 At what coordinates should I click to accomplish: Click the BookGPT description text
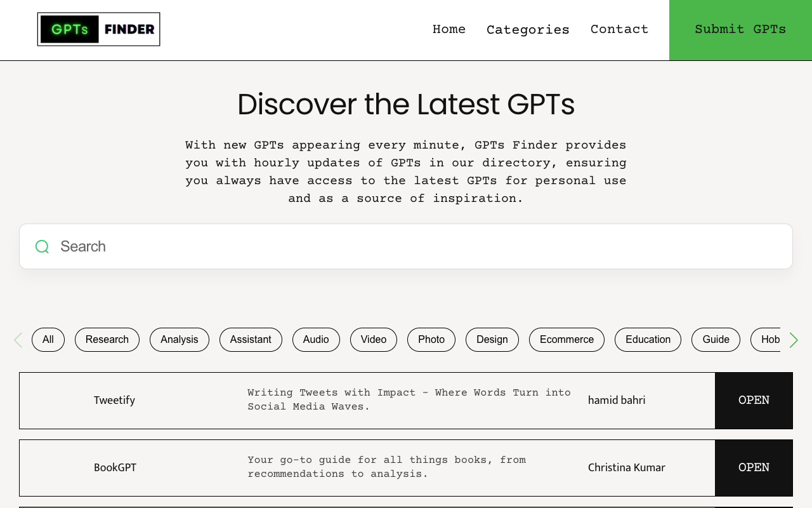click(x=387, y=467)
